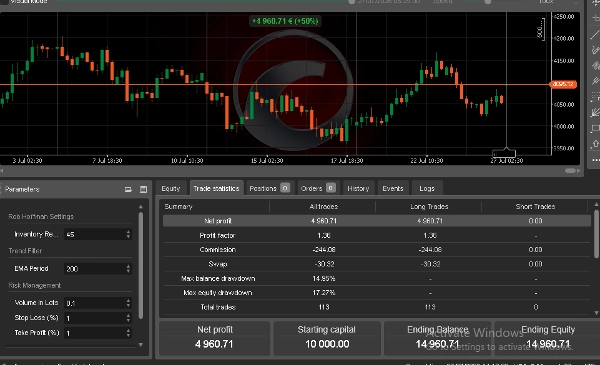The image size is (600, 365).
Task: Decrease the Inventory Retracement value
Action: click(128, 237)
